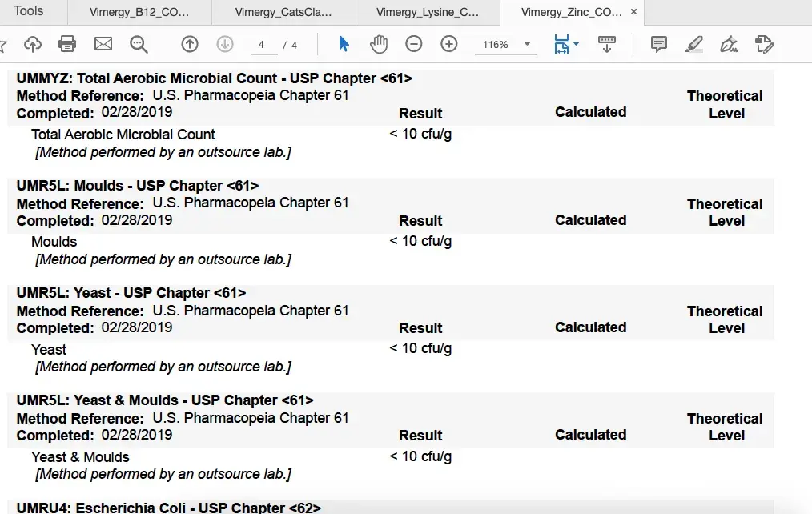
Task: Open the Fill and Sign pen tool
Action: pos(729,45)
